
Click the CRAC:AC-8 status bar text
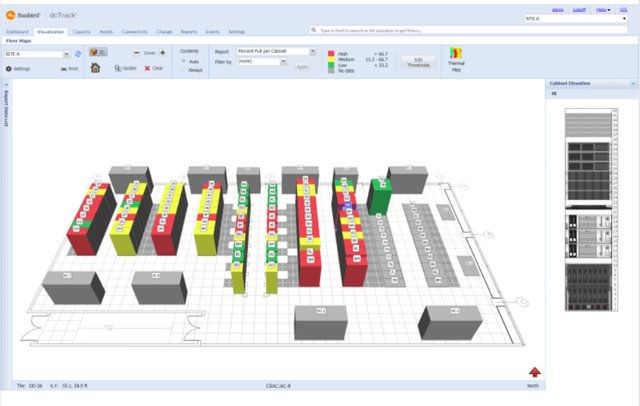278,386
